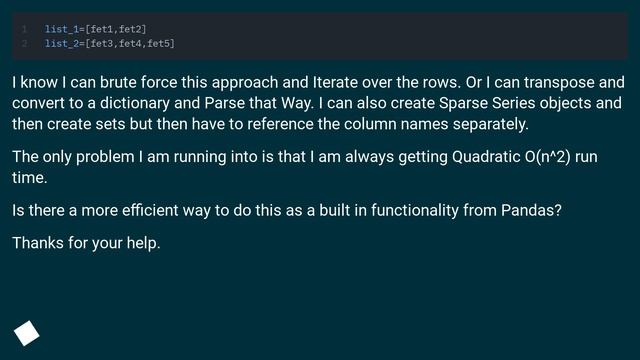
Task: Click line number 1 in code block
Action: point(24,29)
